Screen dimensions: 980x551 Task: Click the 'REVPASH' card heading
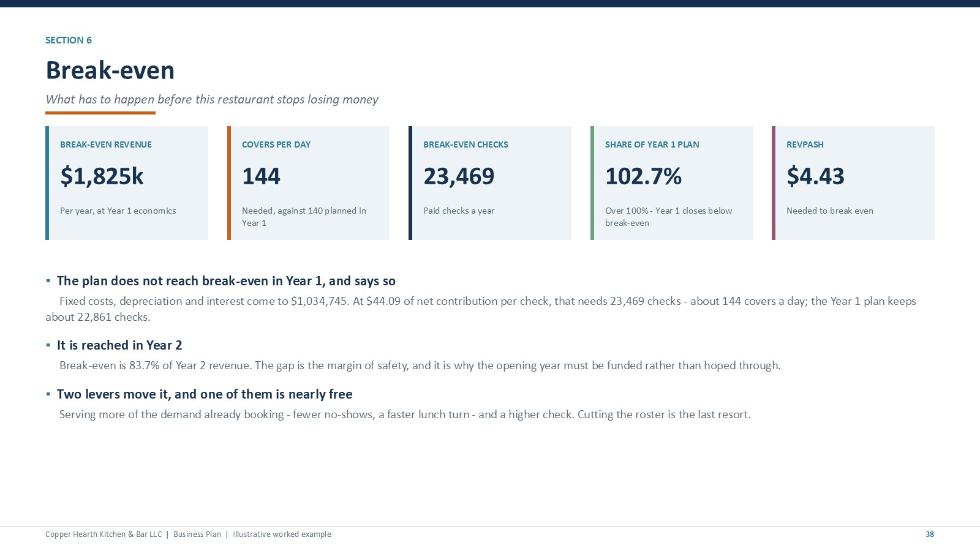(805, 144)
